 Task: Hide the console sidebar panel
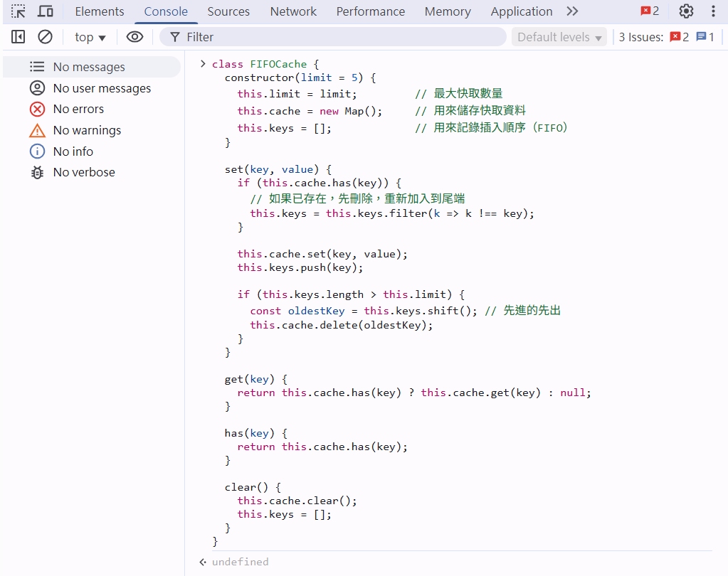(x=18, y=37)
